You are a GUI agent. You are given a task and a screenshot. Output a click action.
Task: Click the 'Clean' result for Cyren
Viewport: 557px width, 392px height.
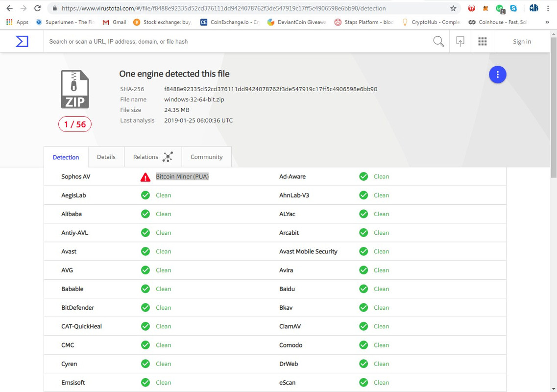point(164,364)
